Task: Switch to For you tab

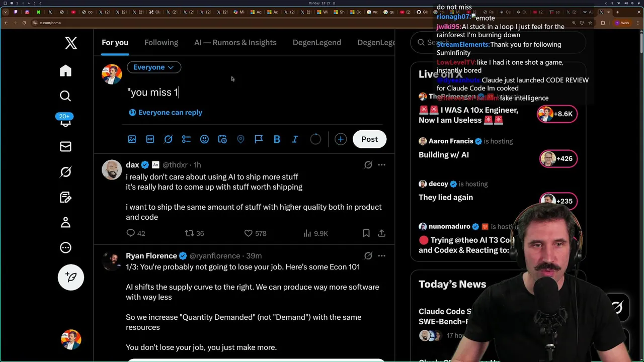Action: [x=115, y=43]
